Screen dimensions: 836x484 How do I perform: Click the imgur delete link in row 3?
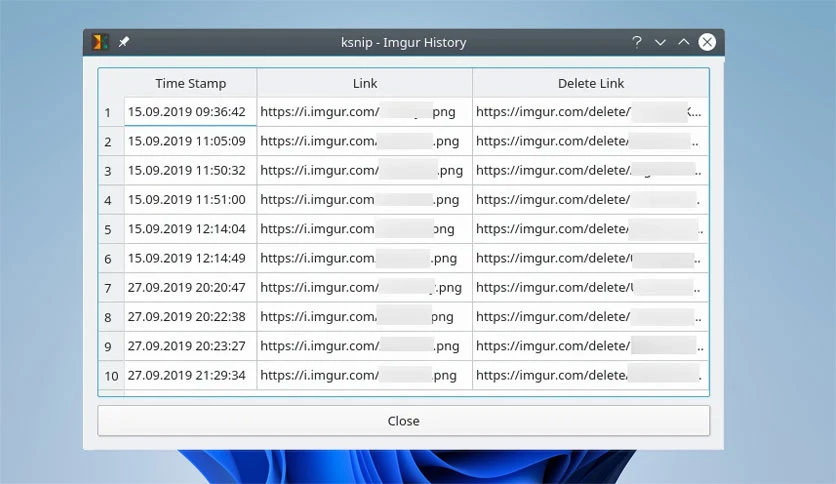[x=591, y=171]
